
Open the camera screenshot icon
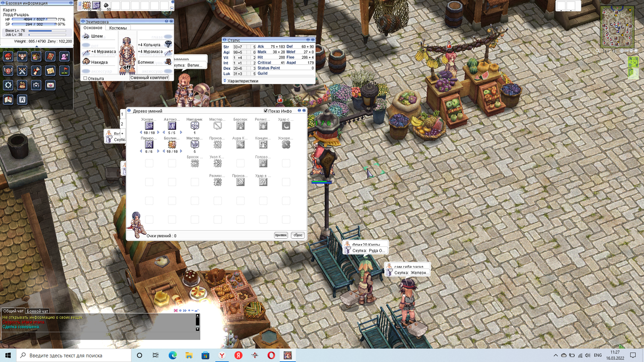[36, 85]
